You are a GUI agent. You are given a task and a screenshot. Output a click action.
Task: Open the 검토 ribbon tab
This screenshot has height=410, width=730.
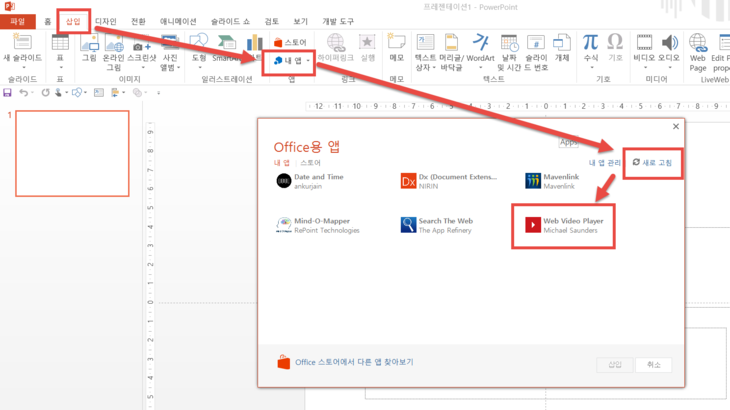coord(272,21)
